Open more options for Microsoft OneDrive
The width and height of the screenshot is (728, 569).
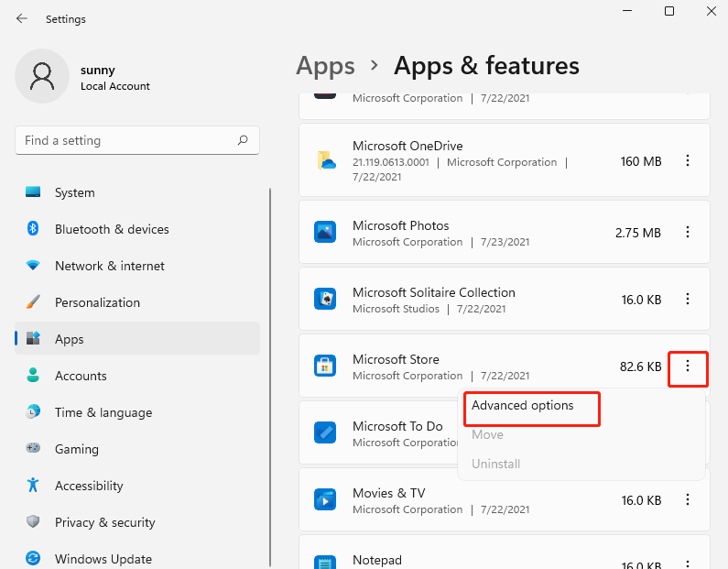point(688,160)
